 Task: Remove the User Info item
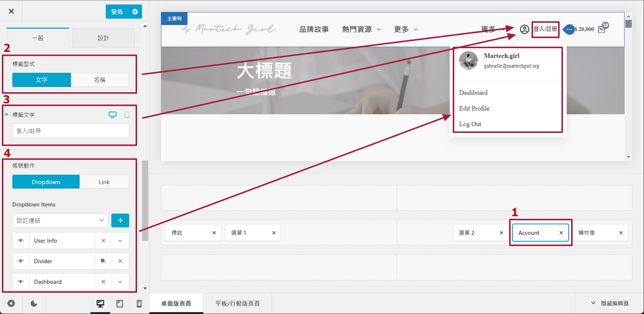click(103, 241)
